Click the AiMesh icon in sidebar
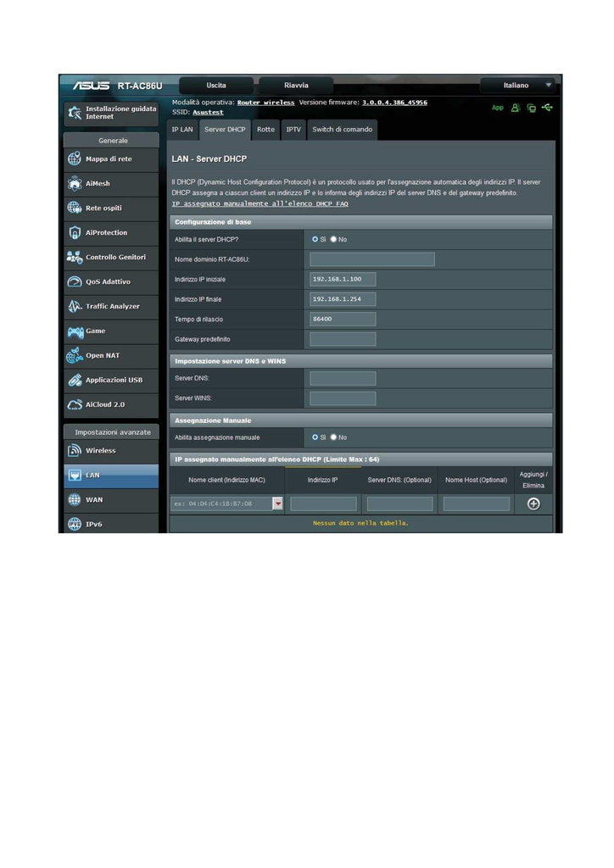614x868 pixels. (74, 183)
